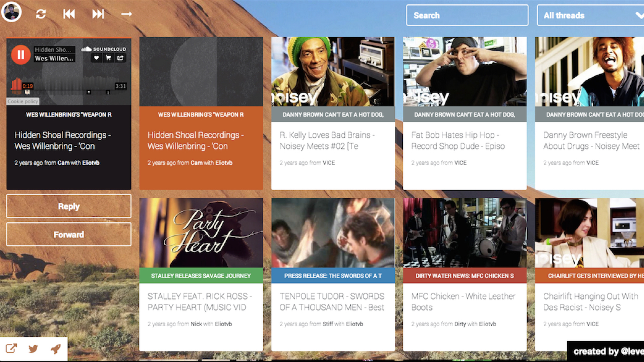This screenshot has height=362, width=644.
Task: Click the rocket icon at bottom left
Action: (x=56, y=349)
